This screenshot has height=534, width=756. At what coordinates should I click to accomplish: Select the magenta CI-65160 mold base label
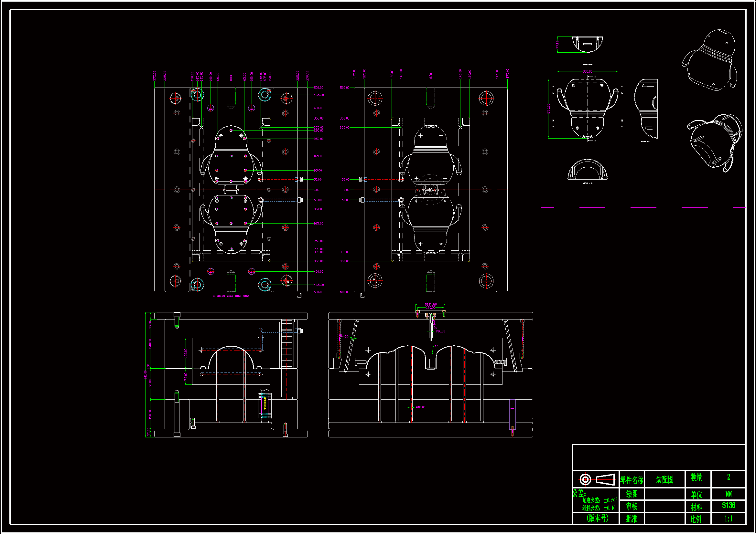[x=231, y=296]
